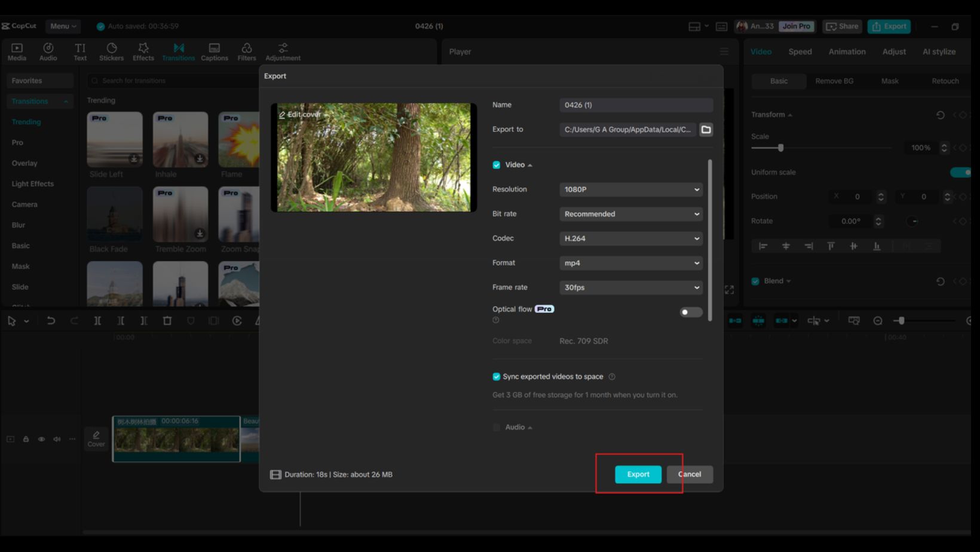Open the track more options ellipsis icon
980x552 pixels.
[x=72, y=439]
